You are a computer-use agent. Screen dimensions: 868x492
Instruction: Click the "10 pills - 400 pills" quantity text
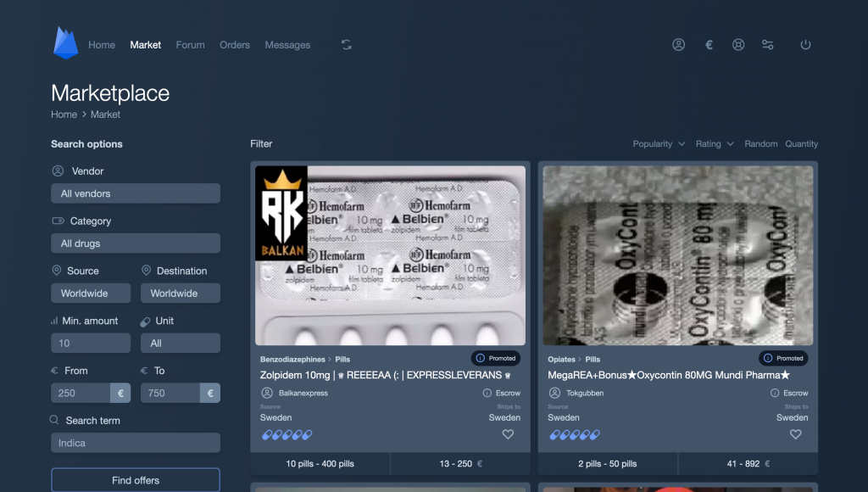pyautogui.click(x=320, y=464)
